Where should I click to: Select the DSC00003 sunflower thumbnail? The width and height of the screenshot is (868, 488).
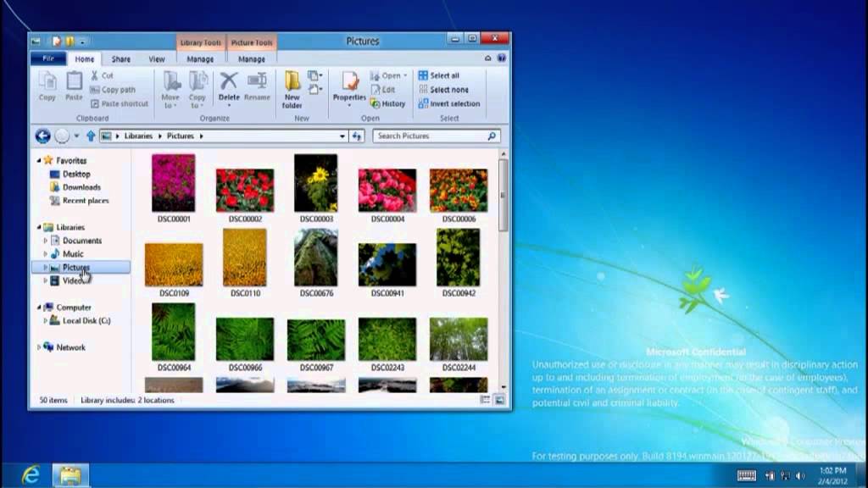click(x=315, y=183)
